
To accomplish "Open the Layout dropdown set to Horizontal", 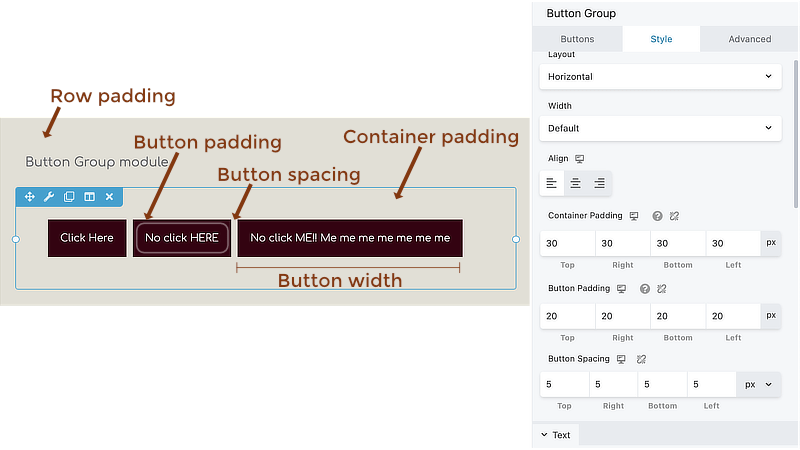I will point(660,77).
